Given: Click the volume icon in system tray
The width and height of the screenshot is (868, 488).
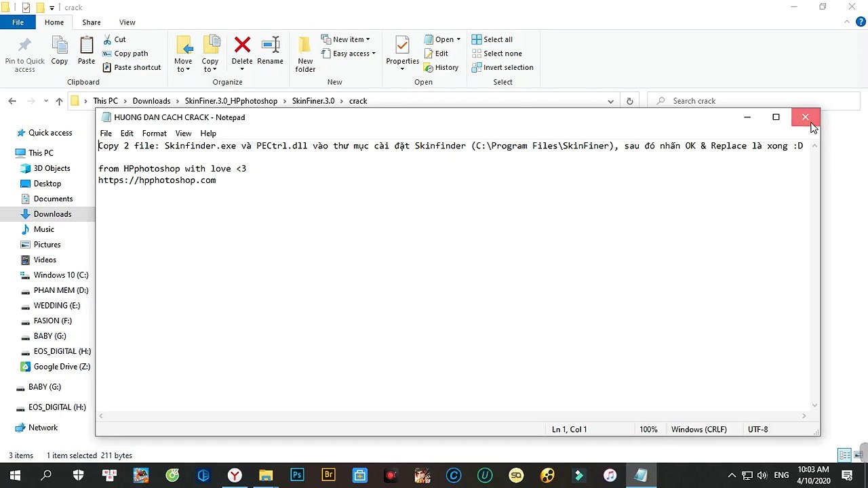Looking at the screenshot, I should point(762,475).
